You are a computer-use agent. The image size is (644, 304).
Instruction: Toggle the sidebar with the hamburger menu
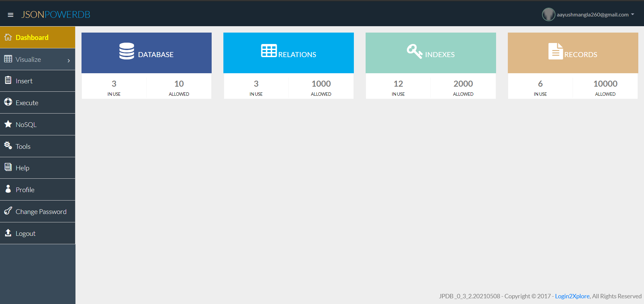[10, 14]
